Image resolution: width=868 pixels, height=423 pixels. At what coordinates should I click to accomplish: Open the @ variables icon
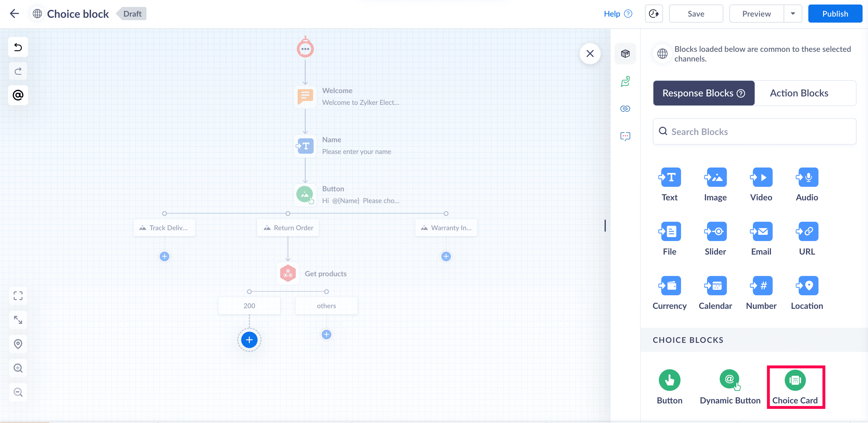click(x=18, y=95)
